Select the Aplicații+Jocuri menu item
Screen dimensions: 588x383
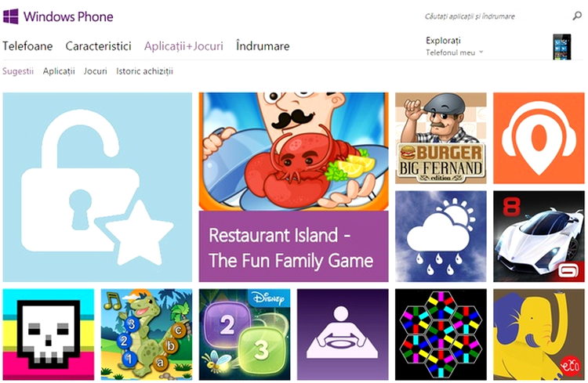tap(183, 46)
